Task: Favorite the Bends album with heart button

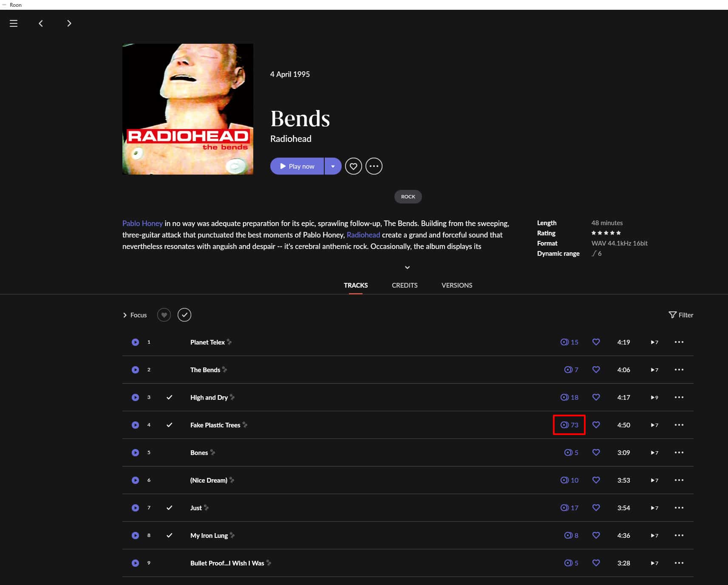Action: pos(354,166)
